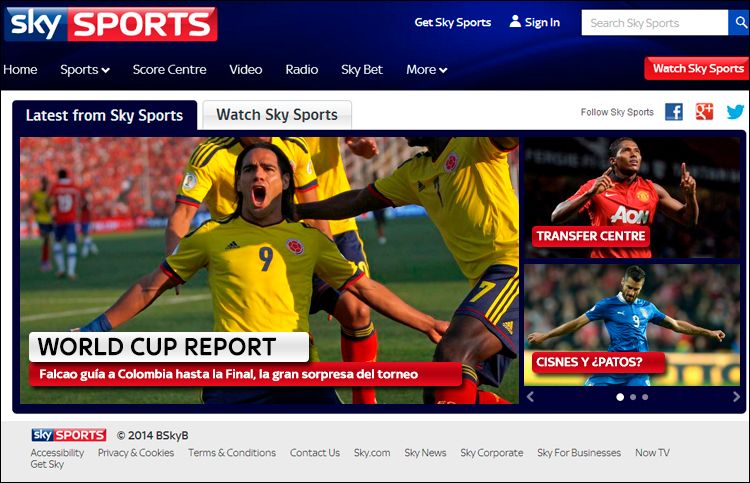
Task: Click the Follow Sky Sports text
Action: pyautogui.click(x=617, y=112)
